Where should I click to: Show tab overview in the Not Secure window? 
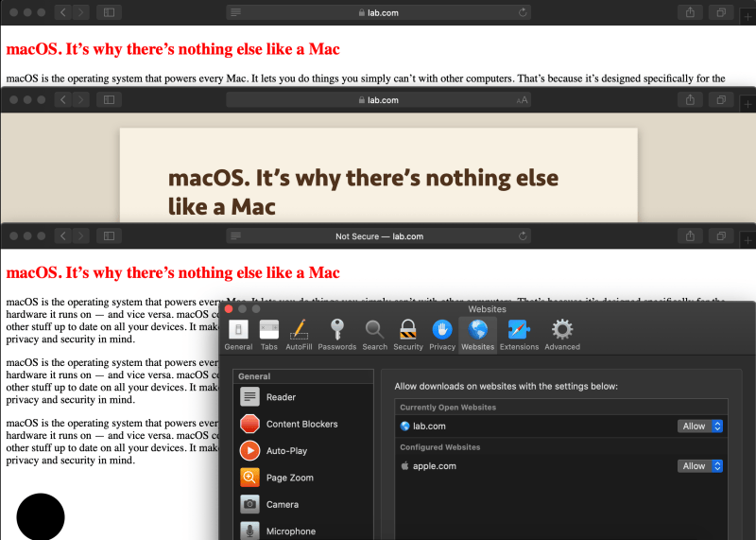(721, 236)
